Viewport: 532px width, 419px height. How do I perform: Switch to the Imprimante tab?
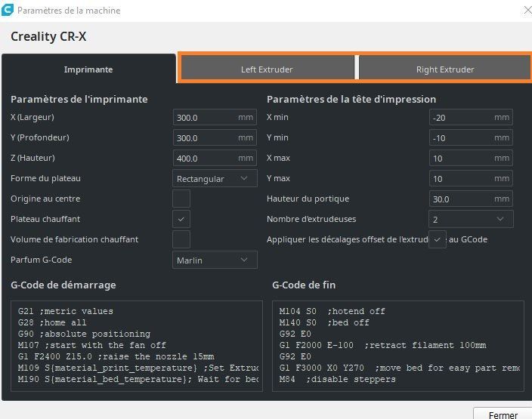pos(88,69)
